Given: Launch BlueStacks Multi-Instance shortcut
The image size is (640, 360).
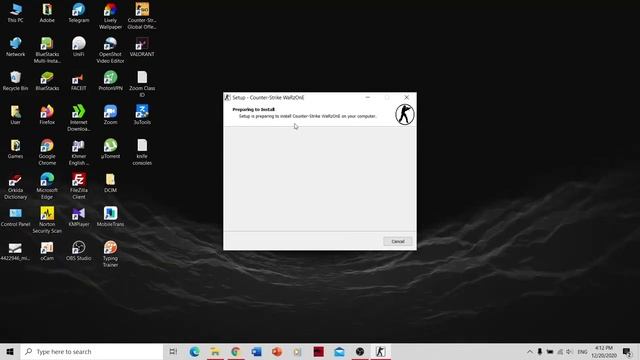Looking at the screenshot, I should 47,50.
